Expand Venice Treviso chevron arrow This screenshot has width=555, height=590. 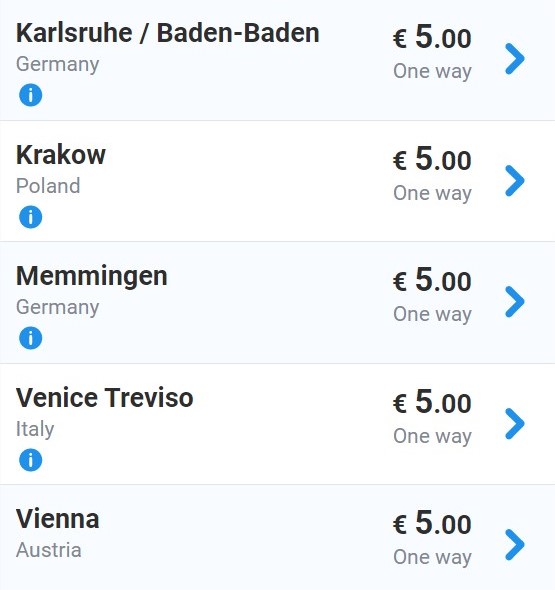point(515,424)
